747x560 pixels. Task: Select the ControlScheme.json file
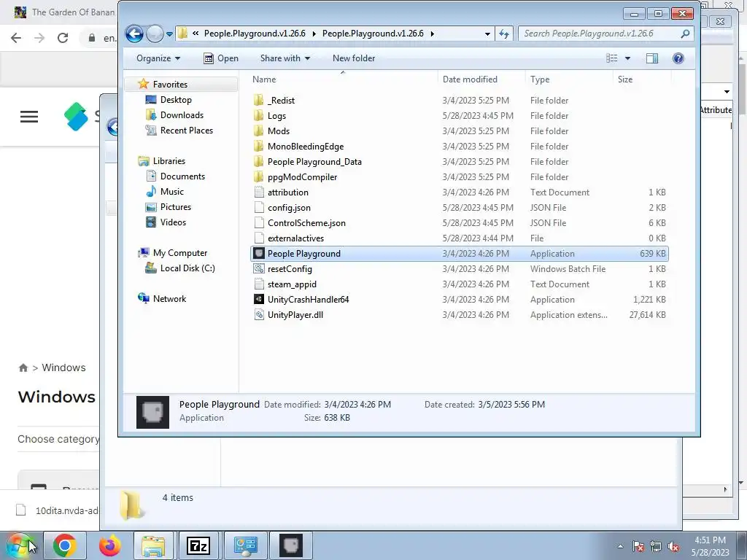tap(306, 223)
